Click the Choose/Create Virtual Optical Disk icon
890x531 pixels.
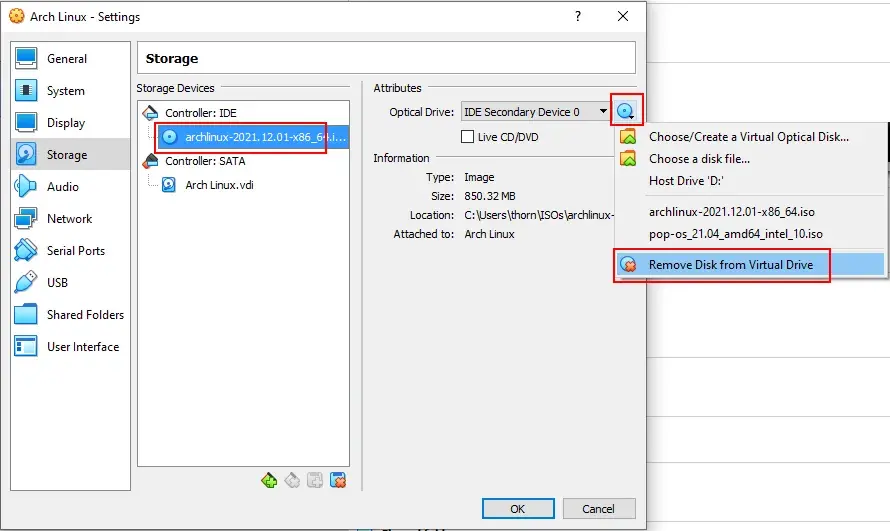tap(628, 137)
